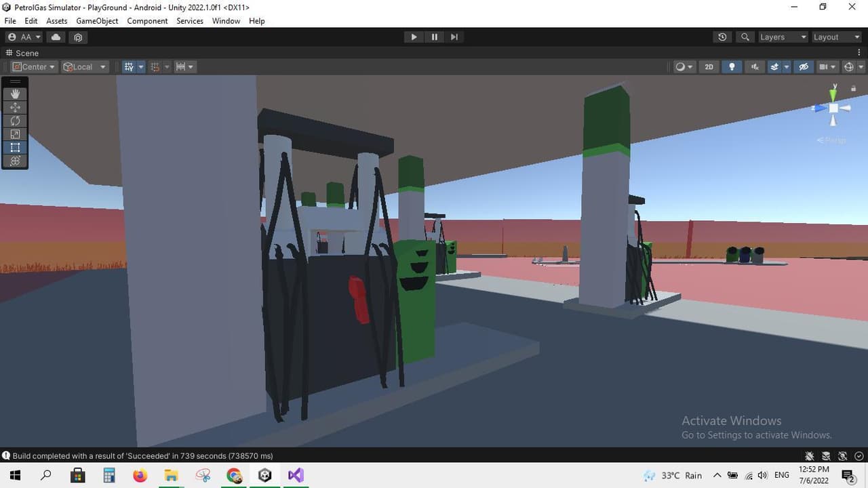Select the Rect transform tool
Image resolution: width=868 pixels, height=488 pixels.
(15, 147)
